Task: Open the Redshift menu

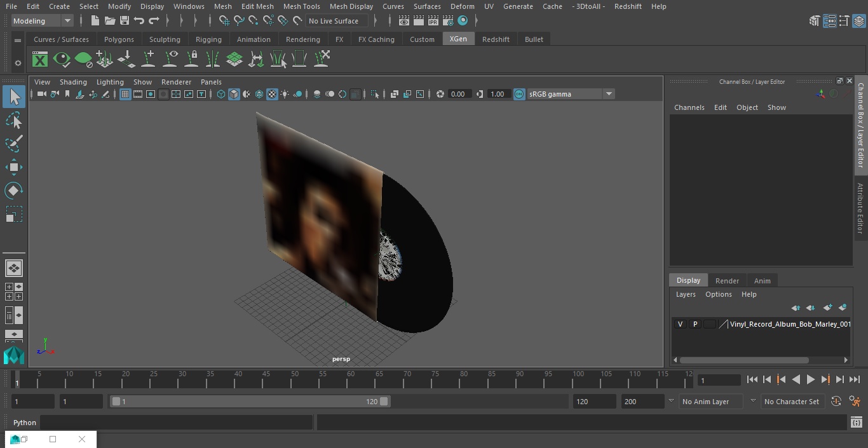Action: (628, 6)
